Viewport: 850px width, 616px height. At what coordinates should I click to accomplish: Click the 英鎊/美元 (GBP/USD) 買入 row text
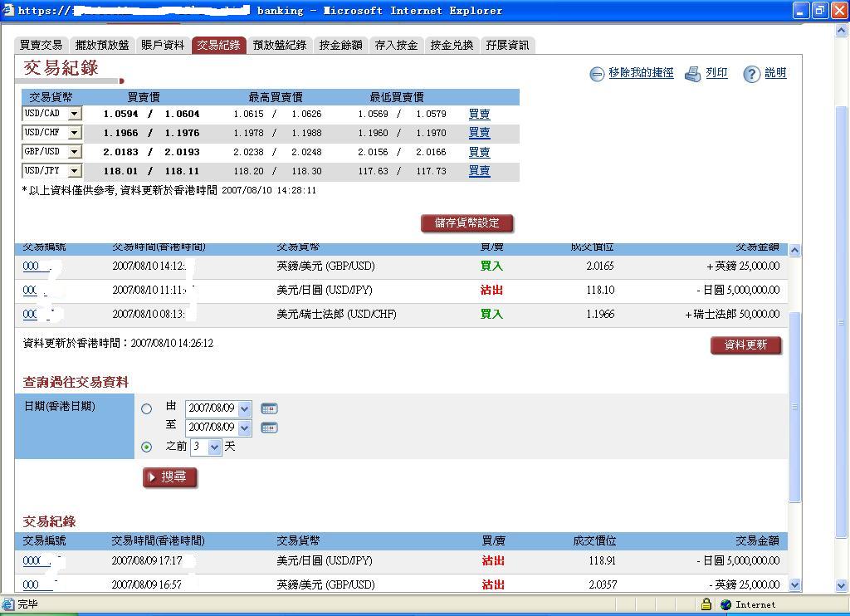(325, 266)
